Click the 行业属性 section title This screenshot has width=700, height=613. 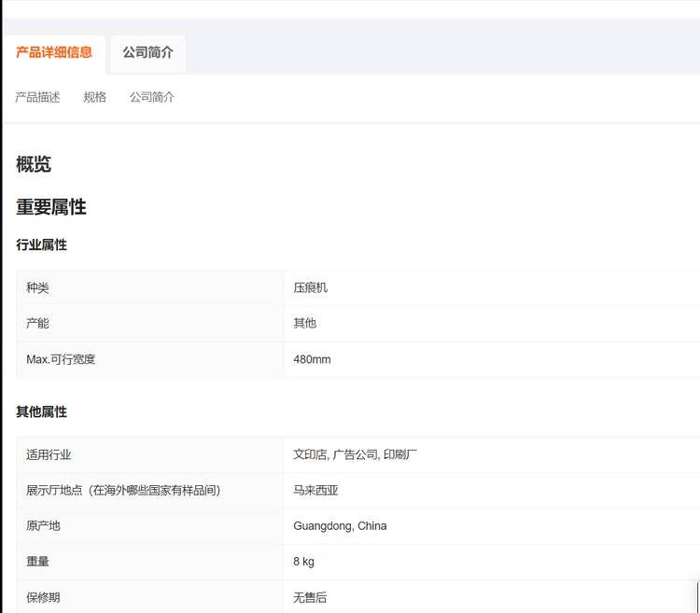tap(41, 244)
